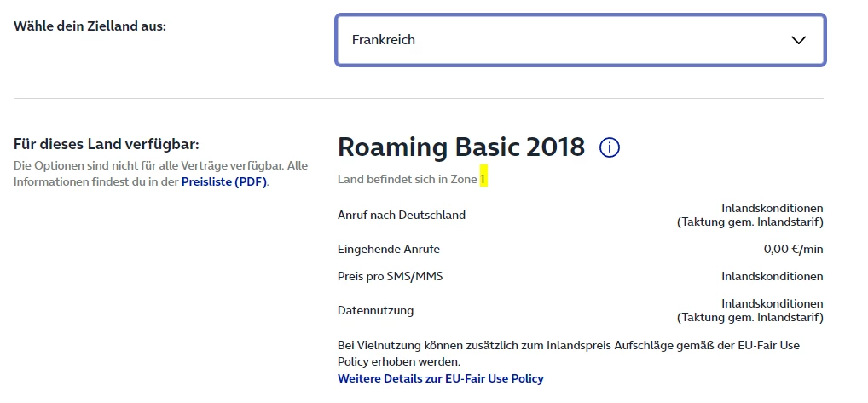868x403 pixels.
Task: Click the 'Preis pro SMS/MMS' row label
Action: (391, 276)
